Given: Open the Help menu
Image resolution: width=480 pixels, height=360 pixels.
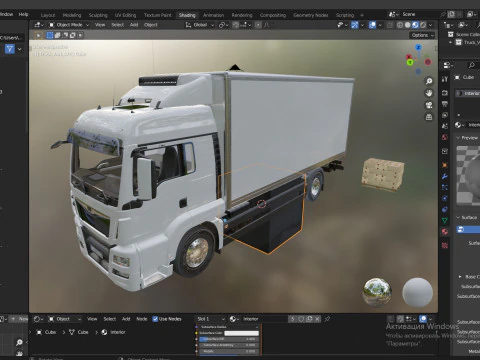Looking at the screenshot, I should 23,14.
